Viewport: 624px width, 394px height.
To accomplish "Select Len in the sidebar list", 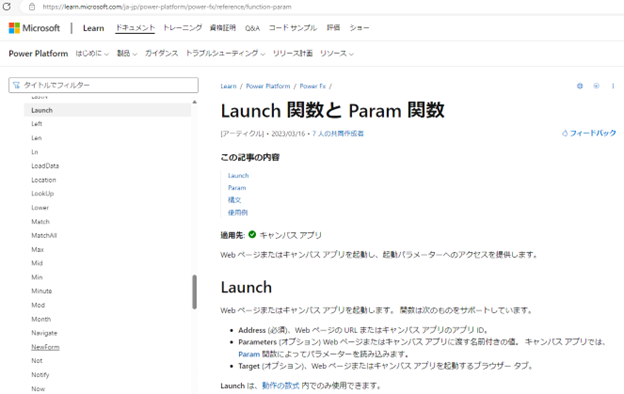I will (x=37, y=138).
